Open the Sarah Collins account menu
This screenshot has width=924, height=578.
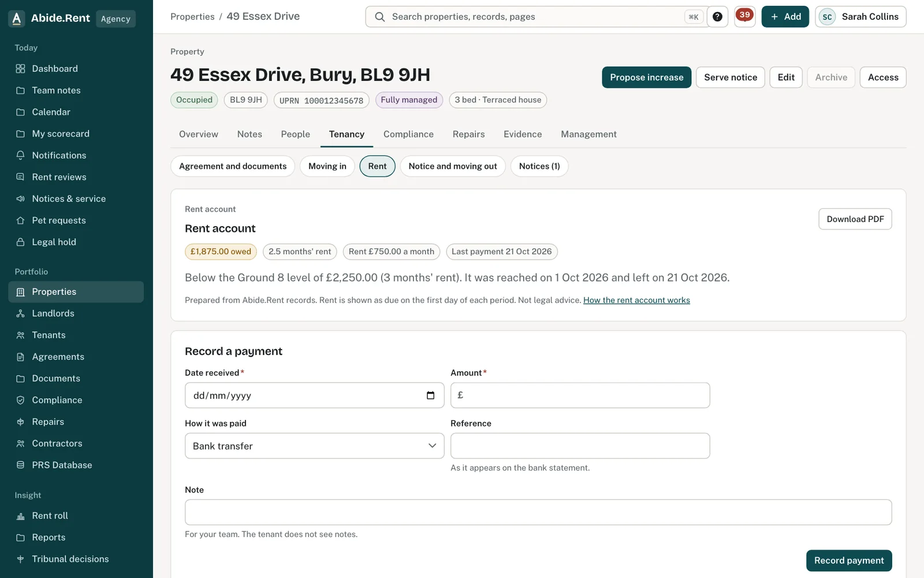(860, 17)
